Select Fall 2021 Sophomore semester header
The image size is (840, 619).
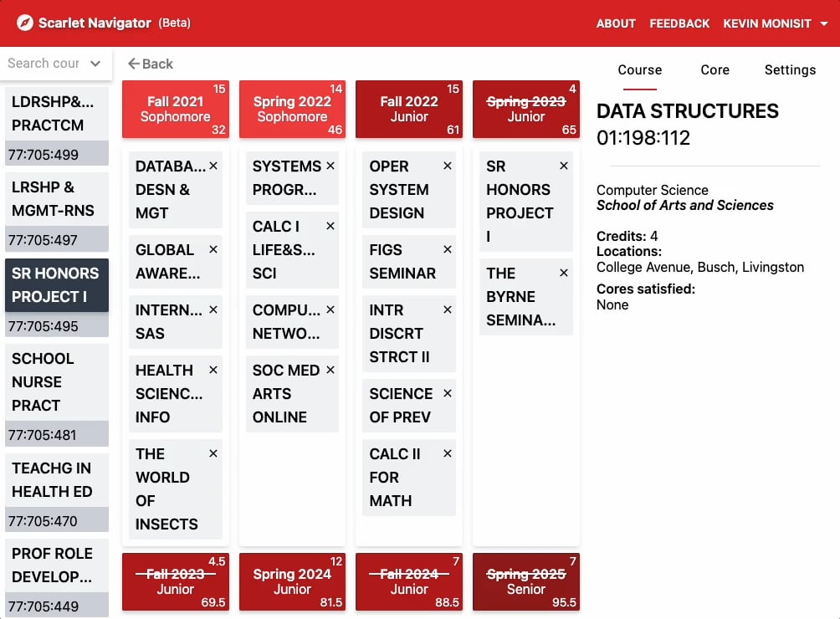click(176, 110)
